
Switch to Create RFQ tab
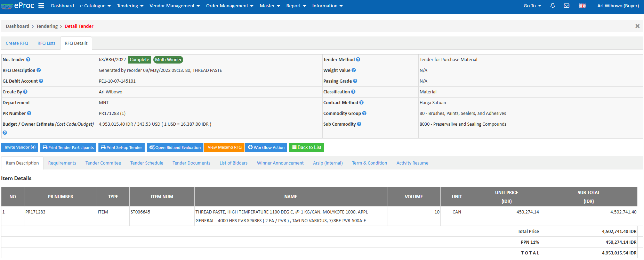coord(17,43)
